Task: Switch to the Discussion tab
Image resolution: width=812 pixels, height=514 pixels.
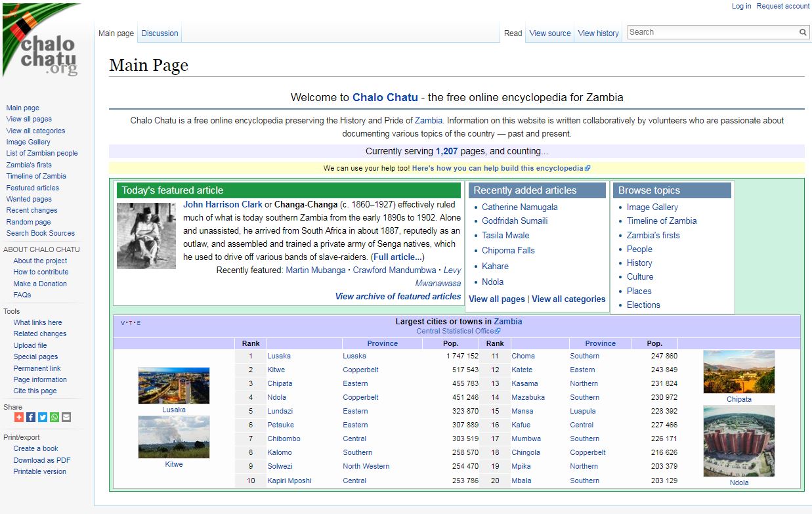Action: click(160, 33)
